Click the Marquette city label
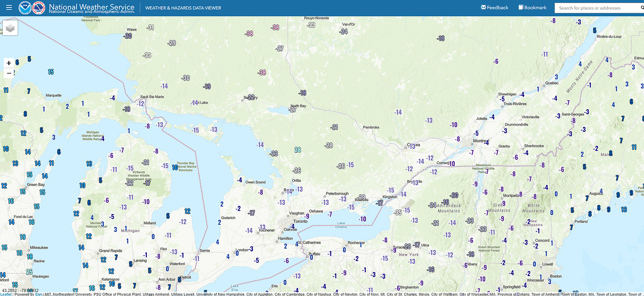 [54, 95]
